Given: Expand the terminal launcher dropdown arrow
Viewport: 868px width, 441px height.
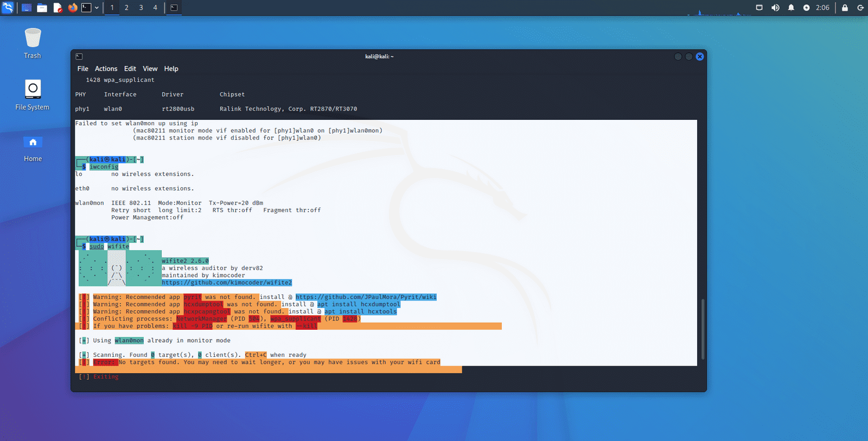Looking at the screenshot, I should [x=97, y=8].
